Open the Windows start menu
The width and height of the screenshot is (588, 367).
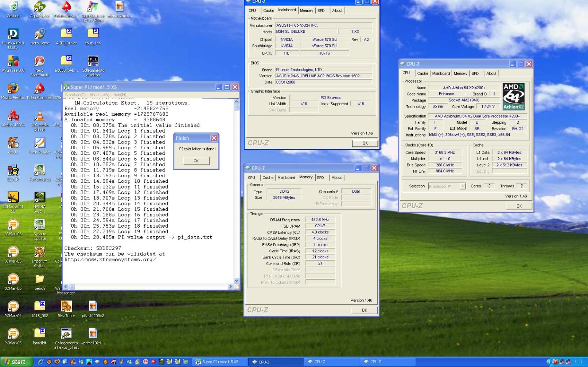pyautogui.click(x=16, y=362)
